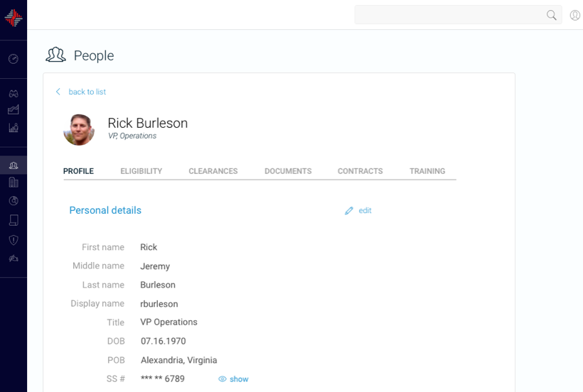Click the 'show' link next to SS #

click(239, 379)
